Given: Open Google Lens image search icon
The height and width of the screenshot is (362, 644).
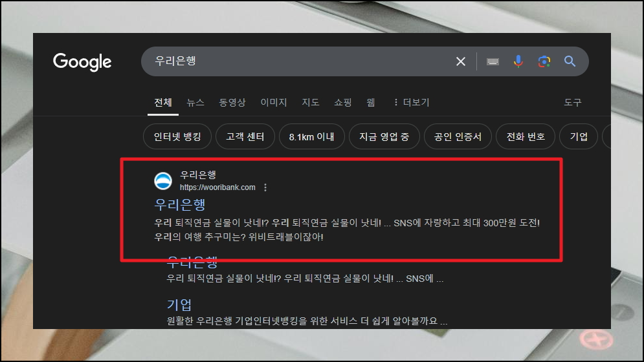Looking at the screenshot, I should click(x=544, y=61).
